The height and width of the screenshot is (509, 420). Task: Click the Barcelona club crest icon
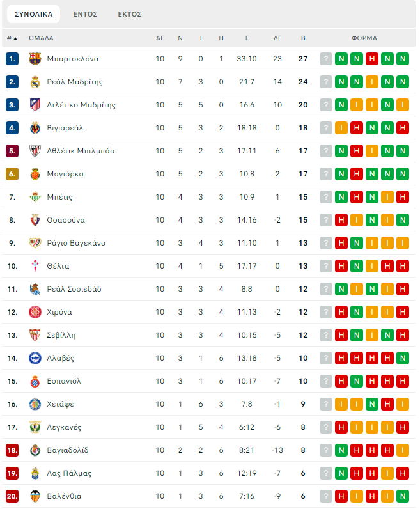click(x=35, y=59)
